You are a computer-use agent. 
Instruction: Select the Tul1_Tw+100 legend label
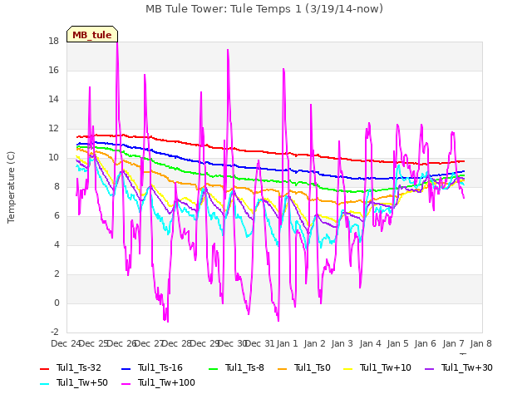[166, 383]
